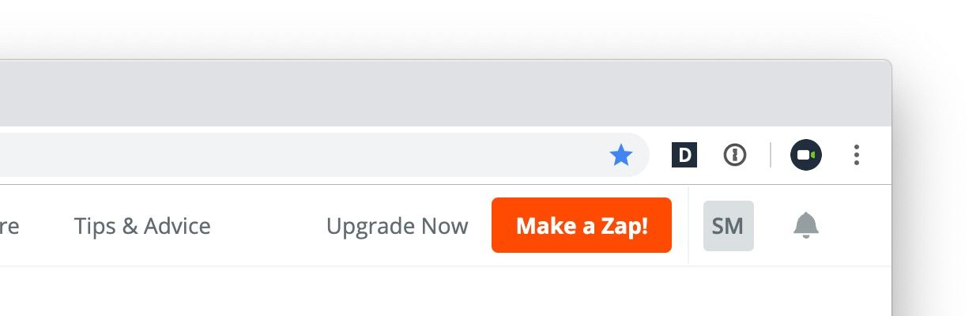This screenshot has height=316, width=980.
Task: Select the partially visible Explore nav item
Action: pyautogui.click(x=9, y=227)
